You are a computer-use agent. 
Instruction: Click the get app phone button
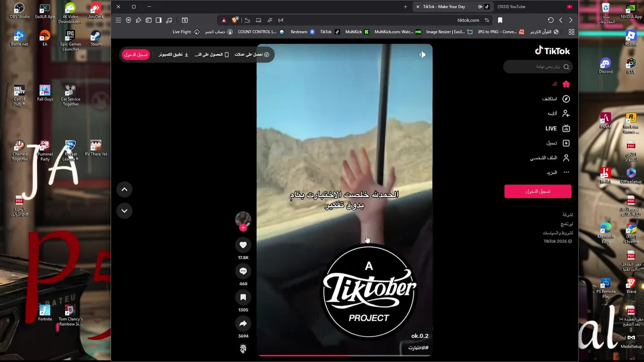212,54
